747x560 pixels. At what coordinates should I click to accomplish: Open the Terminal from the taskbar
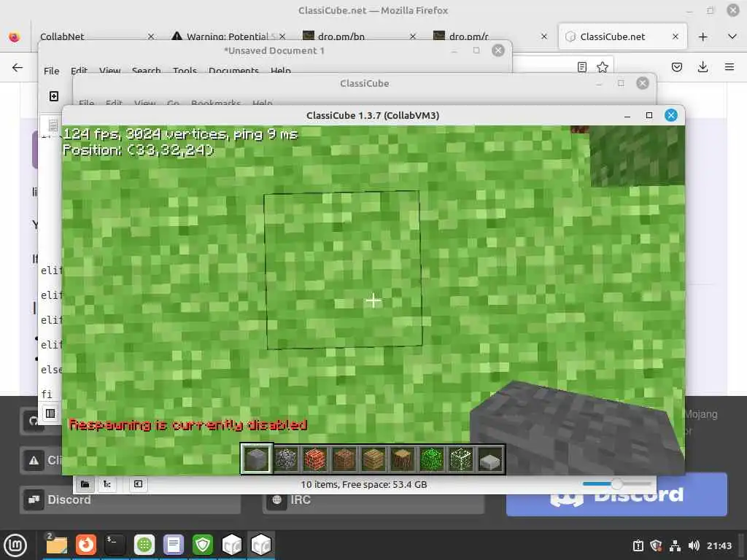115,545
